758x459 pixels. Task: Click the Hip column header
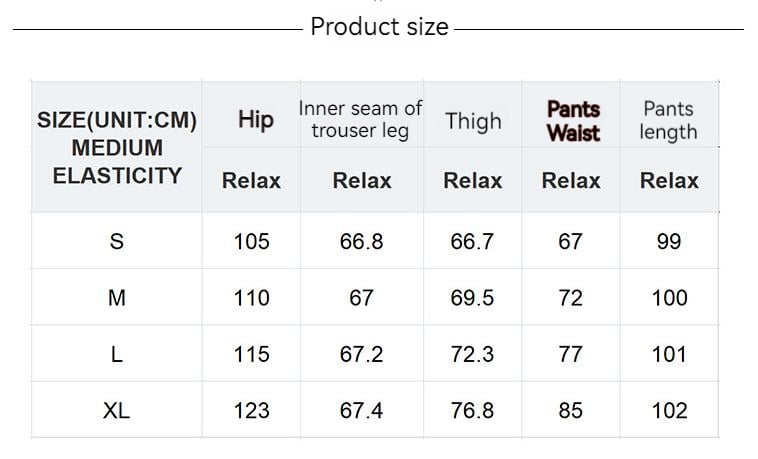click(256, 120)
